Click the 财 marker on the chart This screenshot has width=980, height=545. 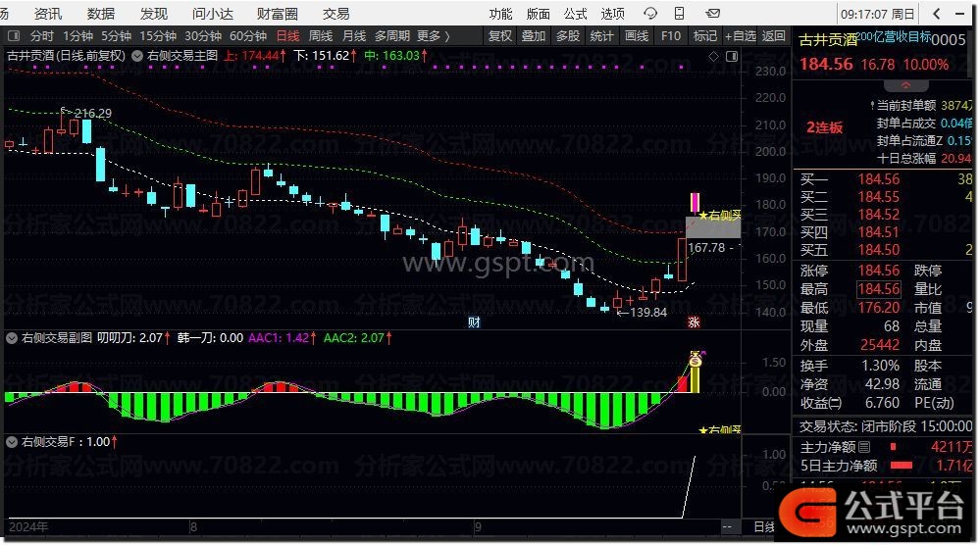click(x=474, y=322)
